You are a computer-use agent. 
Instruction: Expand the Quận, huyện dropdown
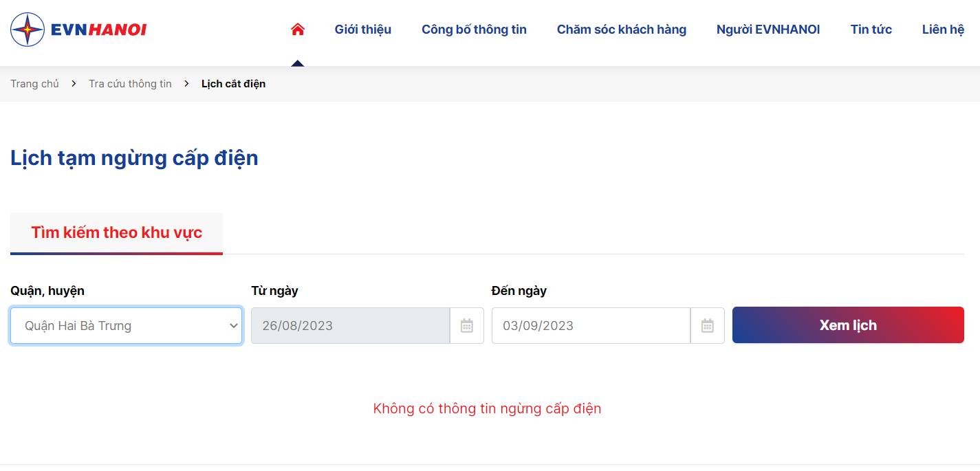[127, 326]
